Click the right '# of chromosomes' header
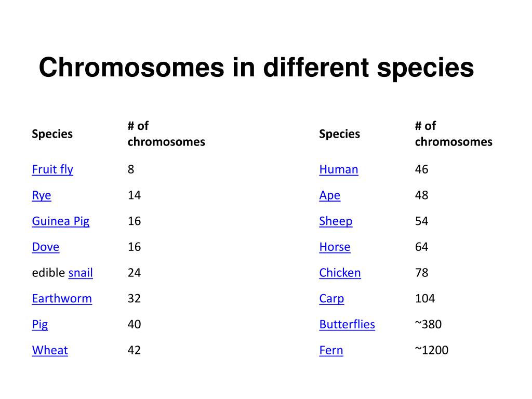532x399 pixels. [454, 134]
